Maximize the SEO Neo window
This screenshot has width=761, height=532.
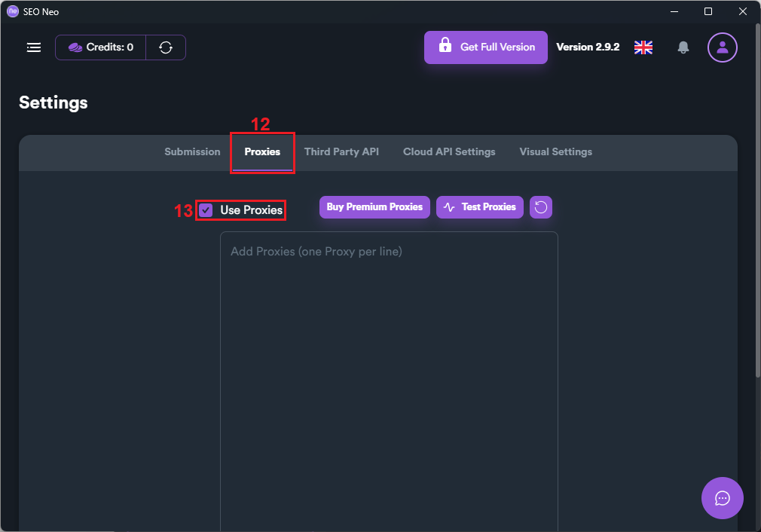tap(708, 11)
